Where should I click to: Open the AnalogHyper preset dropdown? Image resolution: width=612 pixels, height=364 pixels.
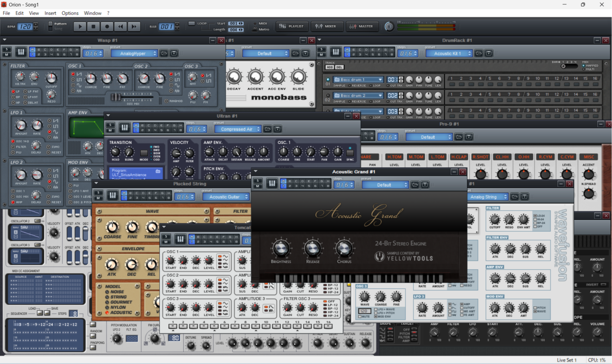click(x=133, y=53)
